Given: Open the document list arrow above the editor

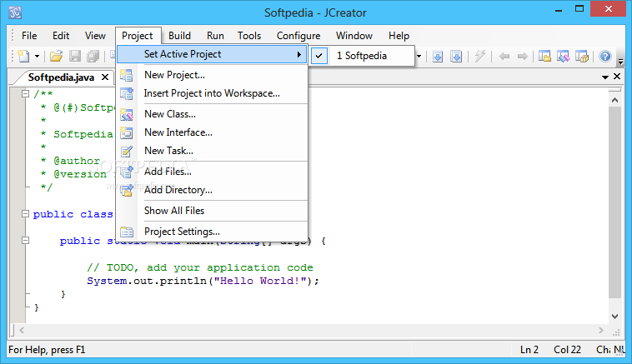Looking at the screenshot, I should click(x=605, y=77).
